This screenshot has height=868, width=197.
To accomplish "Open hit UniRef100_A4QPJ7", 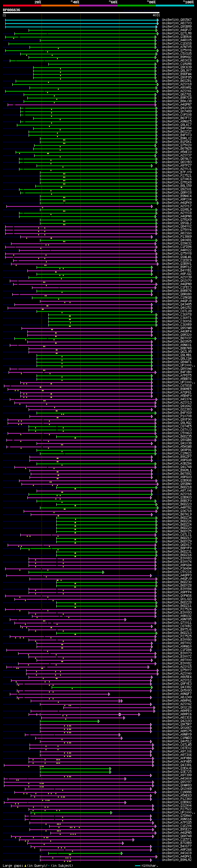I will (177, 30).
